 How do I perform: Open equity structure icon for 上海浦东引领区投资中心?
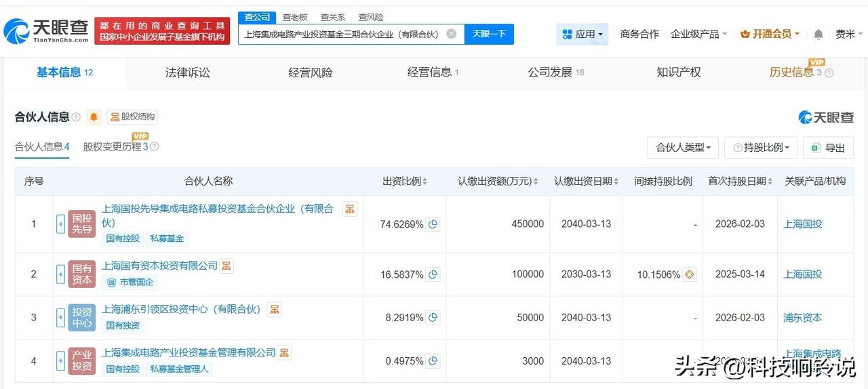click(275, 309)
